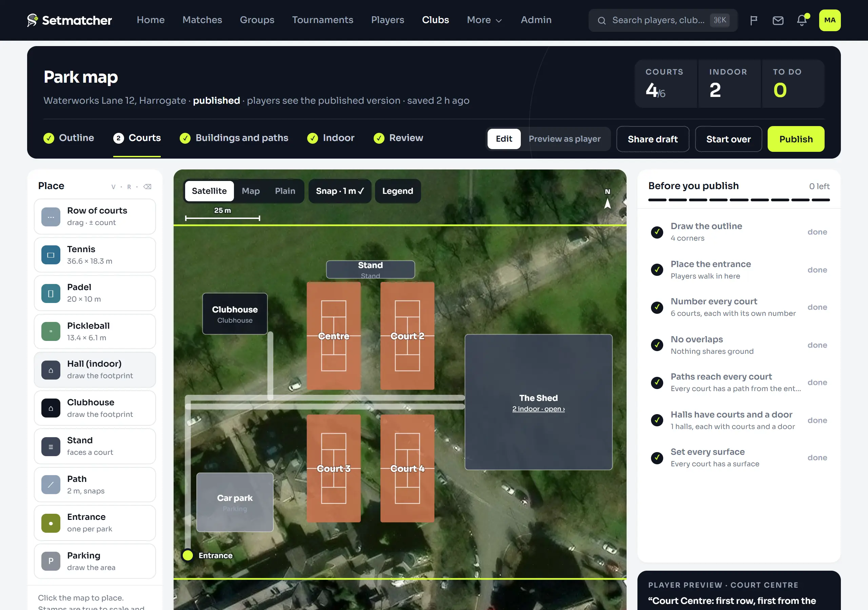Image resolution: width=868 pixels, height=610 pixels.
Task: Open the Legend panel
Action: tap(397, 191)
